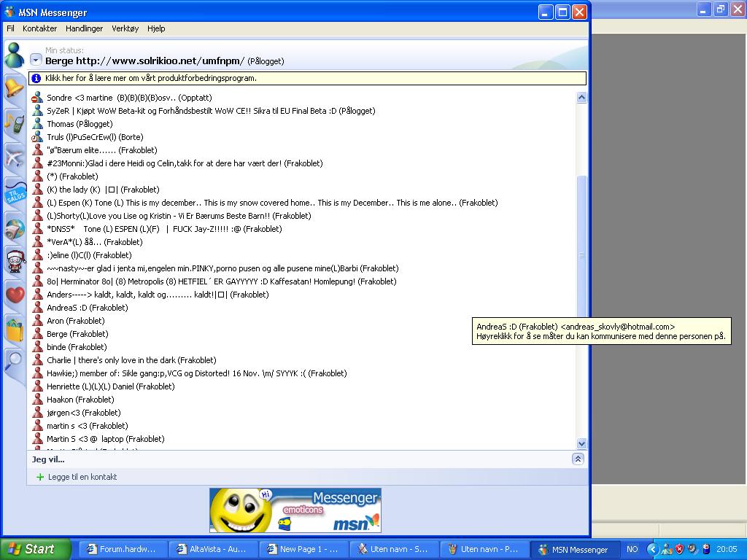Select contact 'Charlie | there's only love in the dark'
This screenshot has width=747, height=560.
point(131,360)
